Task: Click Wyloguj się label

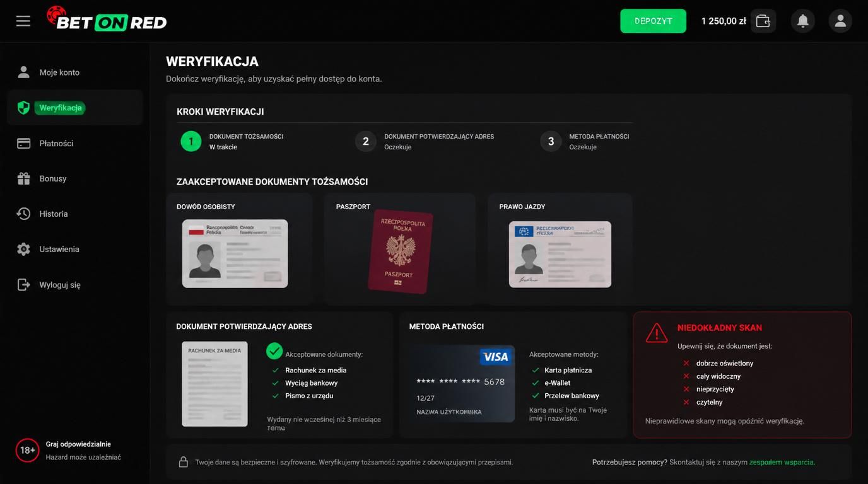Action: point(60,285)
